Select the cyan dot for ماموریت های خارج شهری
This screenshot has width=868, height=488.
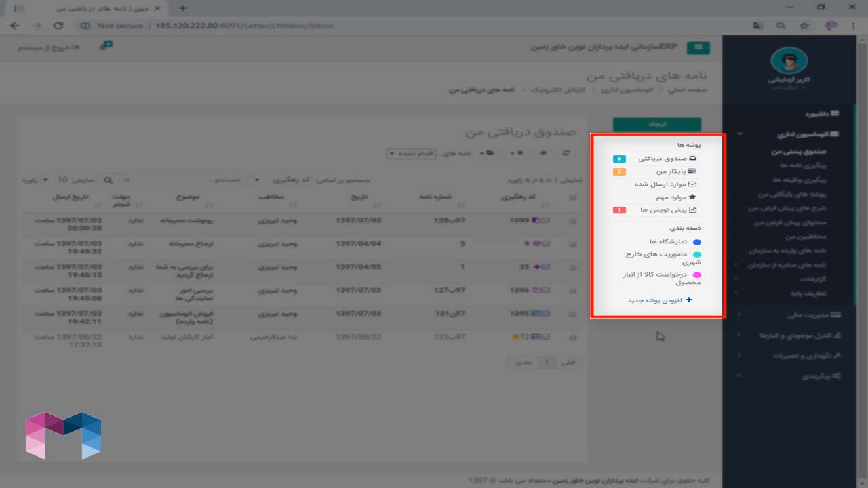697,255
